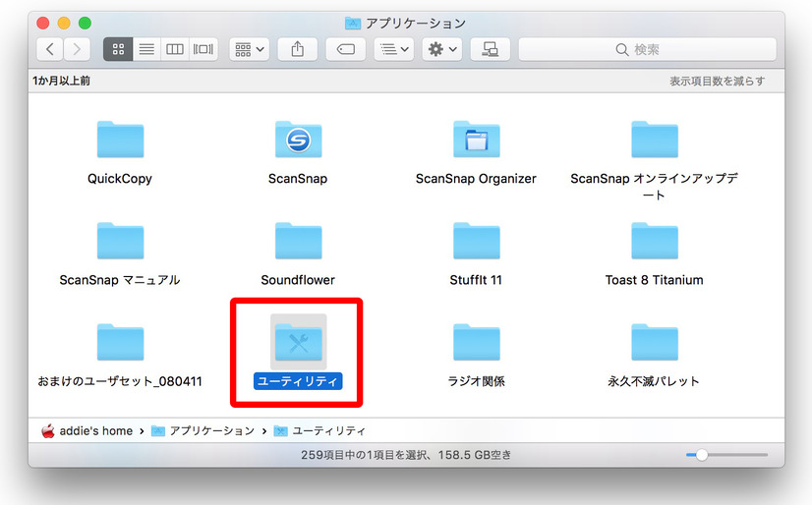Select the Toast 8 Titanium folder icon
This screenshot has height=505, width=812.
click(655, 241)
